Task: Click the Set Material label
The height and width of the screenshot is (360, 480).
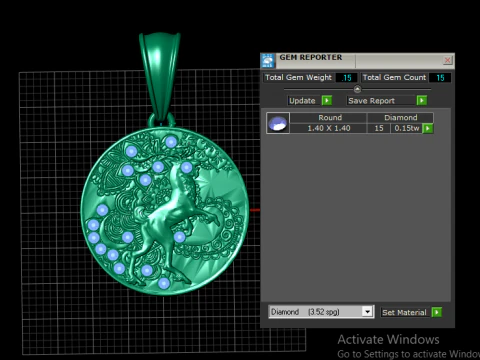Action: pos(404,312)
